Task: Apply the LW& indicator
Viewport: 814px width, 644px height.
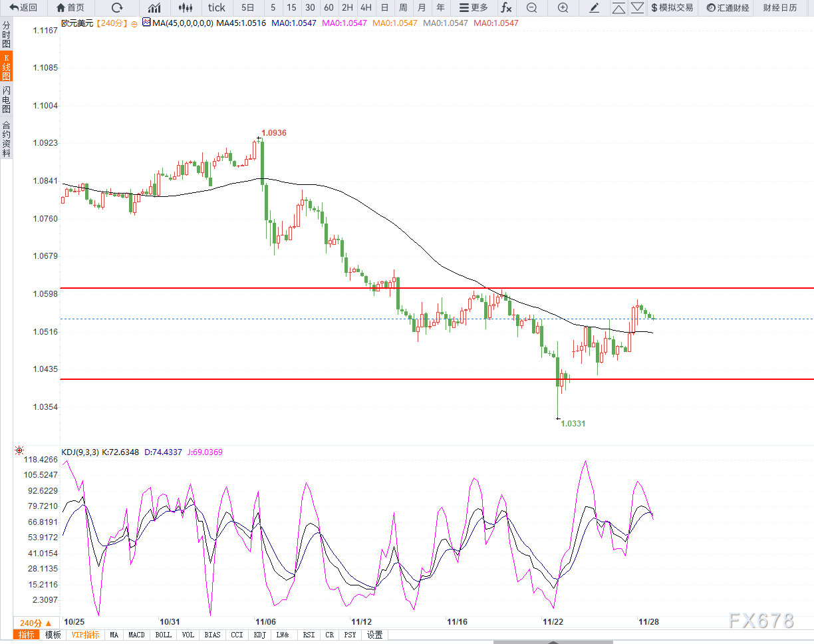Action: point(283,635)
